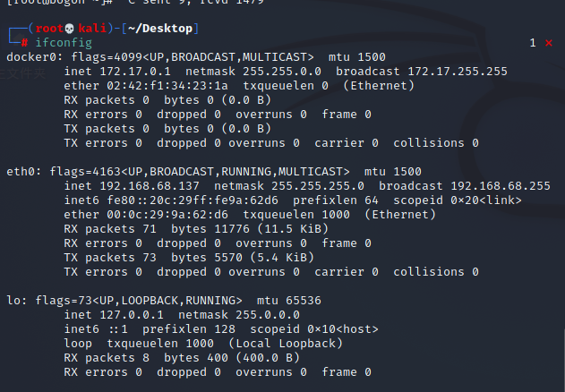Click "flags=4099<UP,BROADCAST,MULTICAST>" text
Image resolution: width=565 pixels, height=392 pixels.
tap(193, 57)
